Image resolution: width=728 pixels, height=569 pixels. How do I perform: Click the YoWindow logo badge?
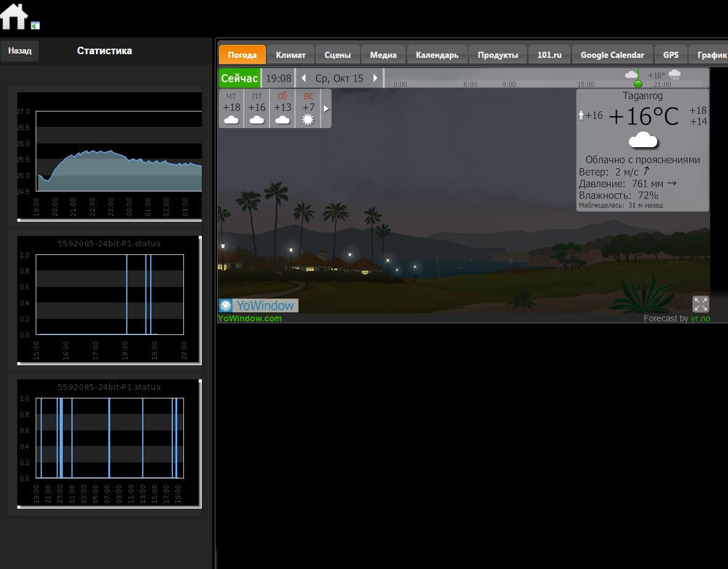point(258,305)
